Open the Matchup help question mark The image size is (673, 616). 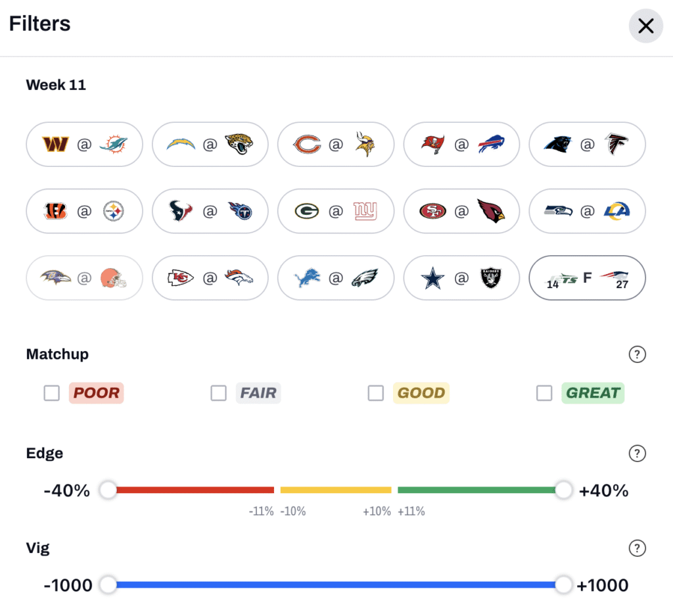(x=637, y=355)
